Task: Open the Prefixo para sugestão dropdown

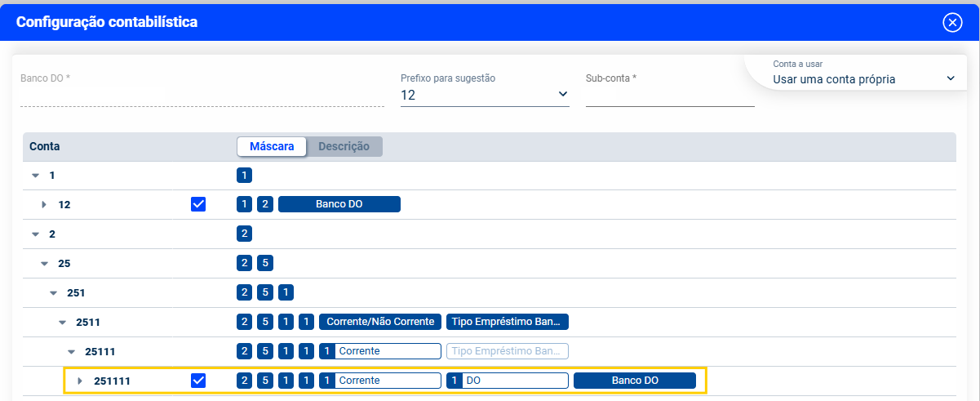Action: (484, 95)
